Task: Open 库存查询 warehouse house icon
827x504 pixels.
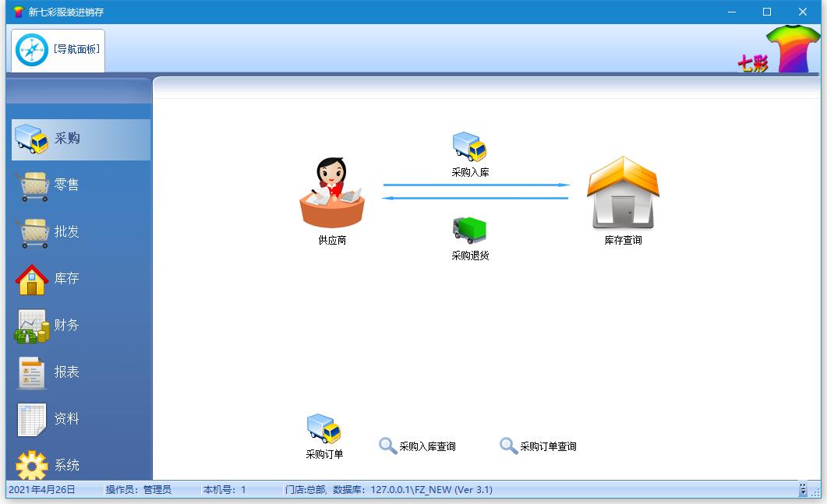Action: coord(623,192)
